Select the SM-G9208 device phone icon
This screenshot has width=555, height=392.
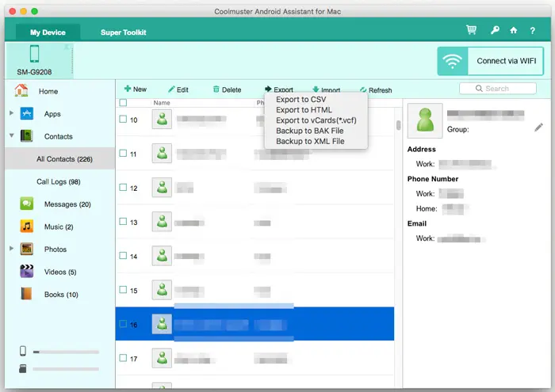click(x=34, y=54)
